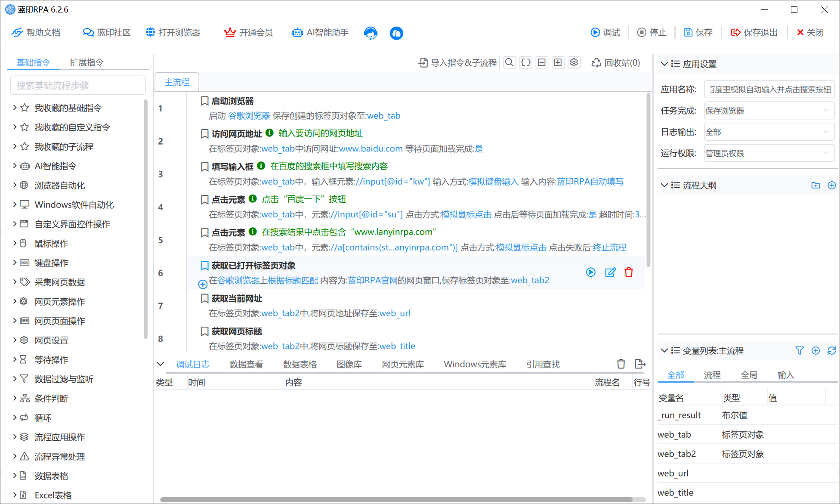Click the variable list filter funnel icon

pos(799,351)
